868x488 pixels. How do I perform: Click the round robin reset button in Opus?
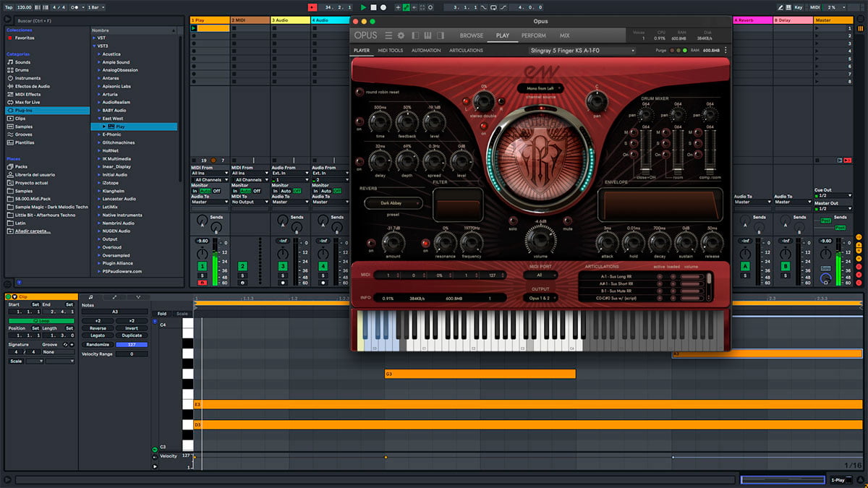(359, 92)
